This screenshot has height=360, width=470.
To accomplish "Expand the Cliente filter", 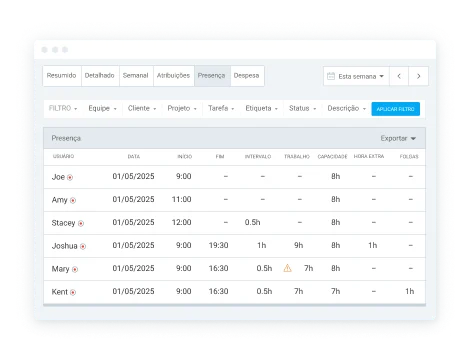I will (x=142, y=108).
